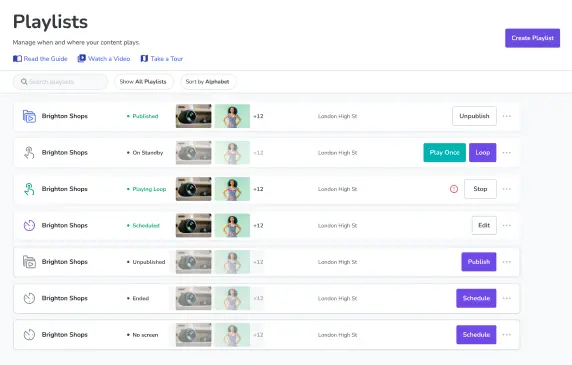Image resolution: width=572 pixels, height=365 pixels.
Task: Click London High St in the Ended row
Action: click(x=337, y=298)
